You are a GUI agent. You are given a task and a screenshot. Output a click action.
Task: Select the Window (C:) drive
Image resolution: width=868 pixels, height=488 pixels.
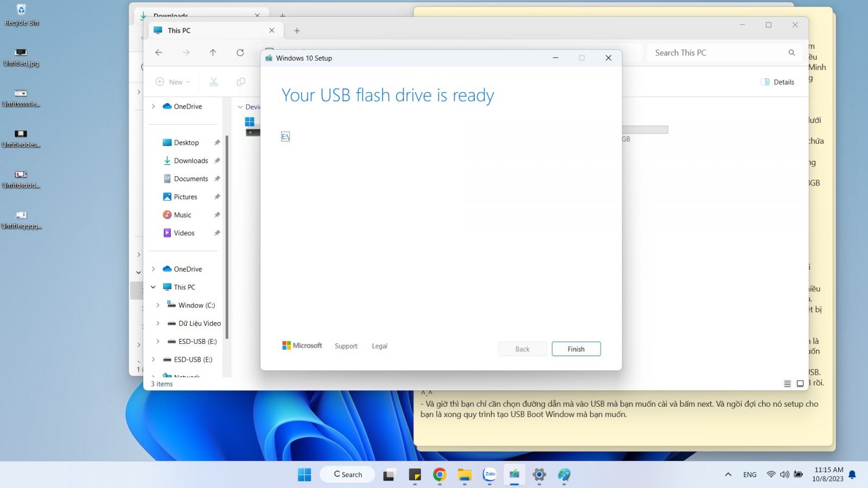[191, 305]
